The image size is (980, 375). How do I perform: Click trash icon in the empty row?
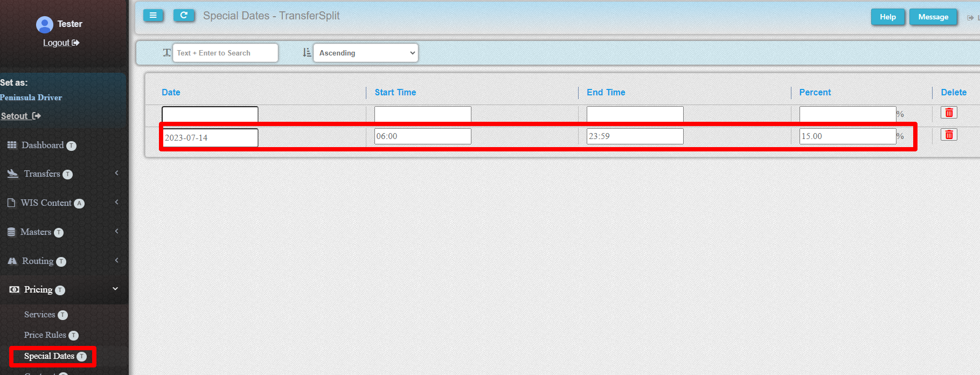(949, 113)
